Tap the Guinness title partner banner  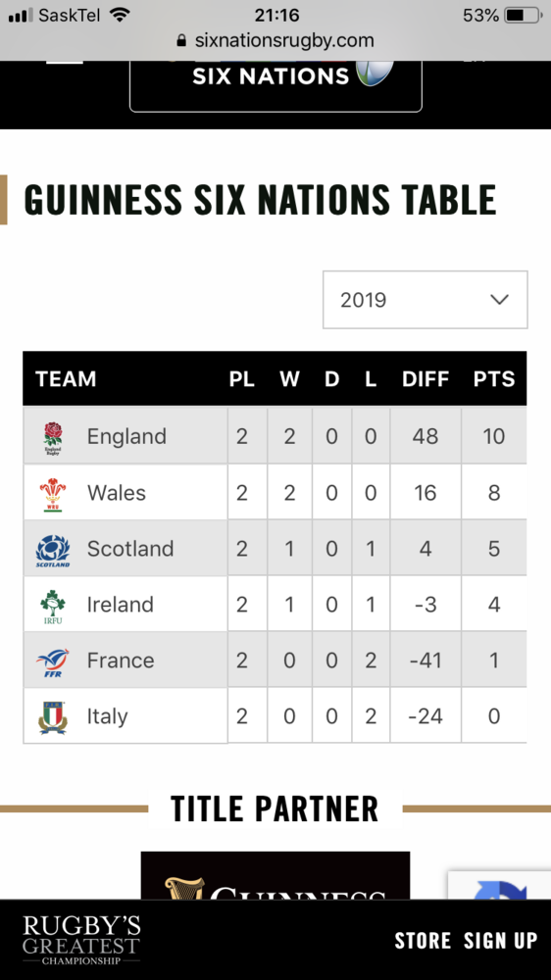pos(275,875)
